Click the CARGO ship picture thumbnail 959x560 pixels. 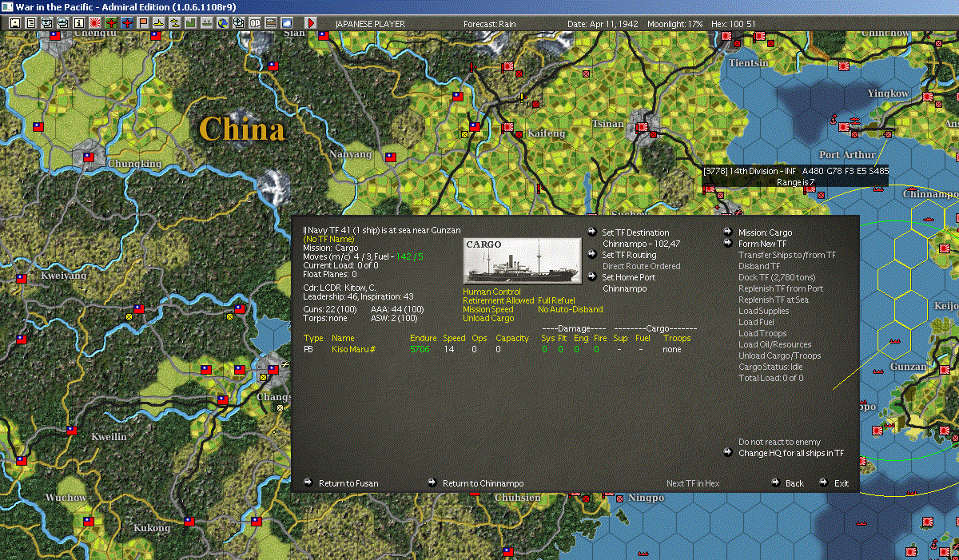[x=522, y=260]
